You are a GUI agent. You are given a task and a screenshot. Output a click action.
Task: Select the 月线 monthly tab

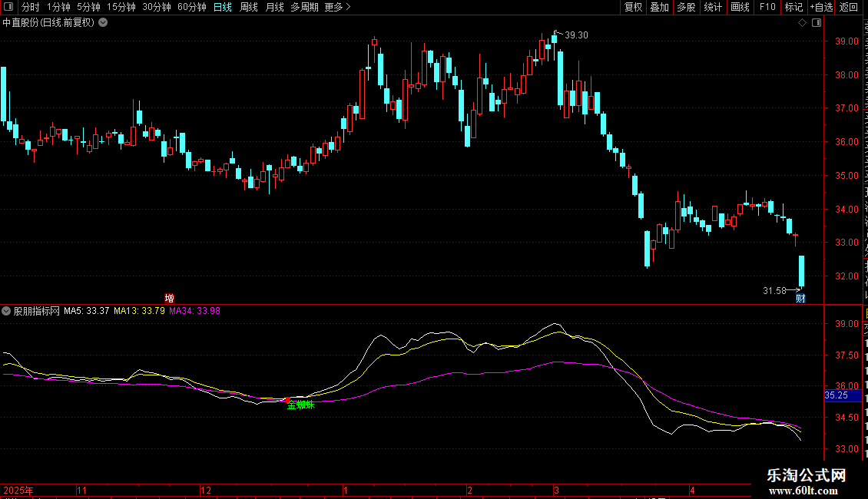pos(274,7)
